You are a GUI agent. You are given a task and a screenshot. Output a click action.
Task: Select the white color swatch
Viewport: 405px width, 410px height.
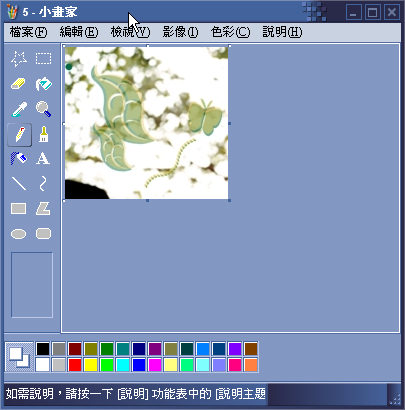(43, 365)
